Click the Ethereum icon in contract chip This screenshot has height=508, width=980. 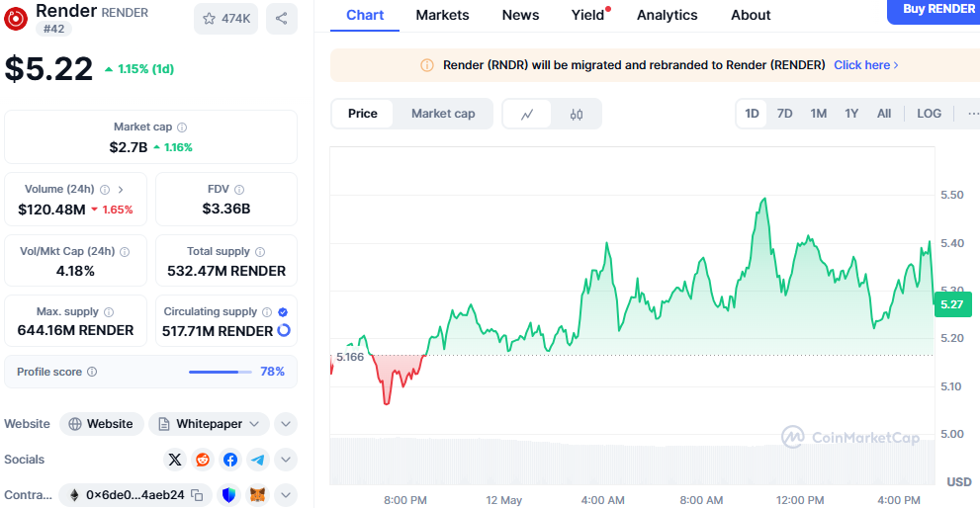pos(74,495)
